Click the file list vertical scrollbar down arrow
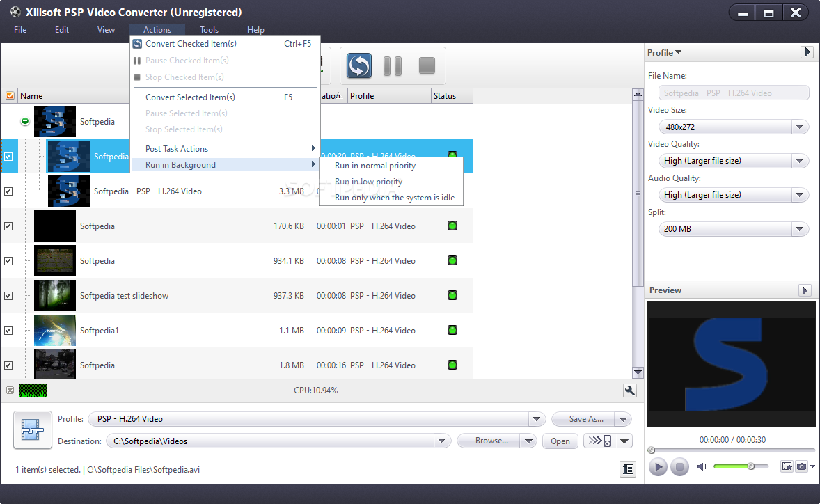This screenshot has height=504, width=820. (x=638, y=372)
